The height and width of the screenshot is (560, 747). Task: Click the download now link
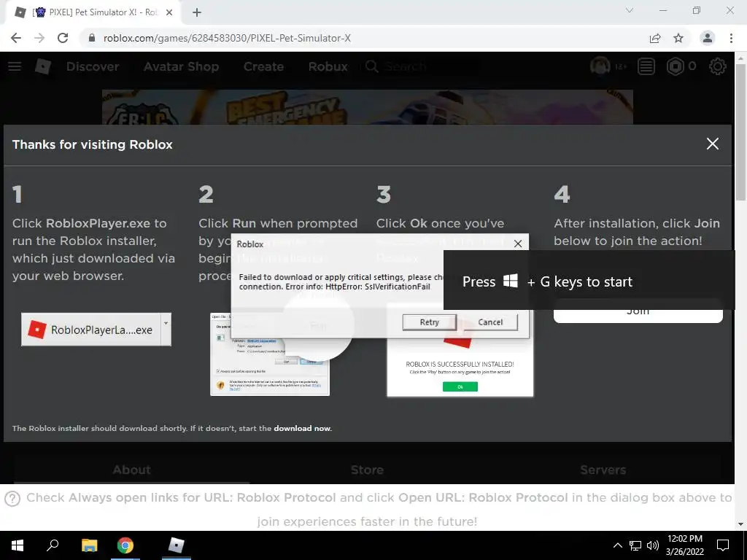coord(302,428)
